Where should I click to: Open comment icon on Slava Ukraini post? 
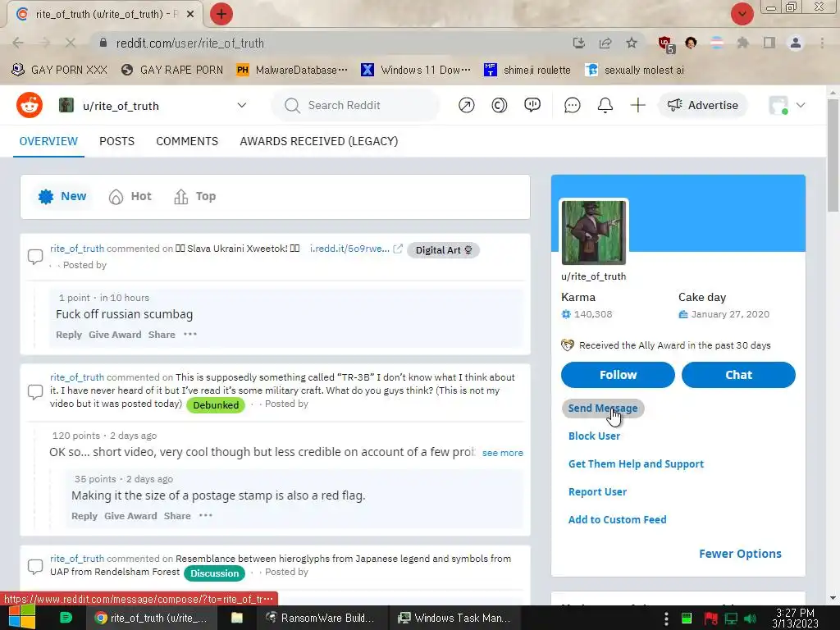[35, 257]
